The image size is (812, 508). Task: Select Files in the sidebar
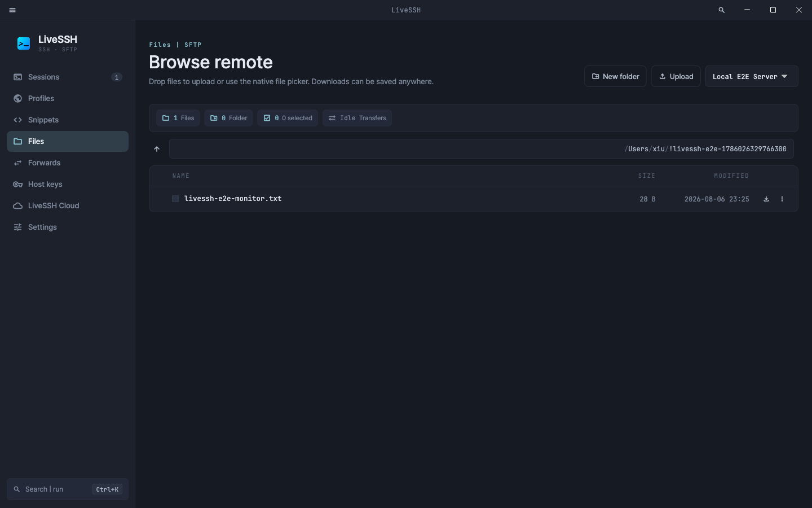coord(68,142)
